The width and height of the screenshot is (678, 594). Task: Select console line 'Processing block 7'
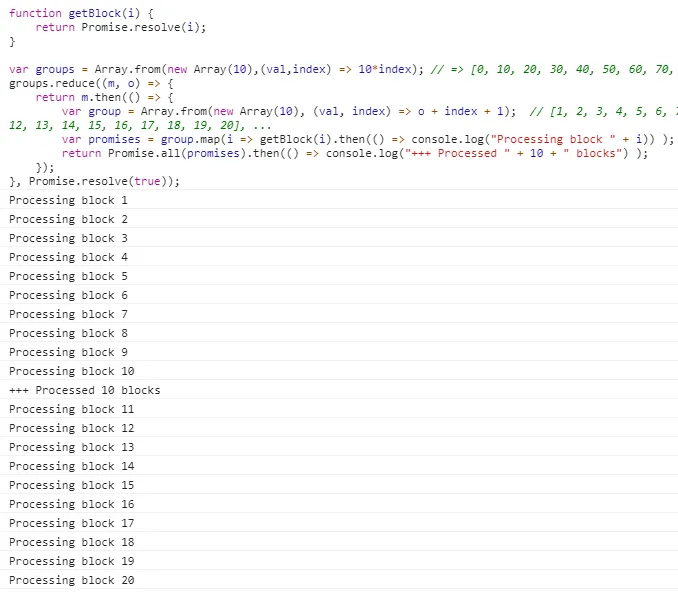(x=339, y=314)
